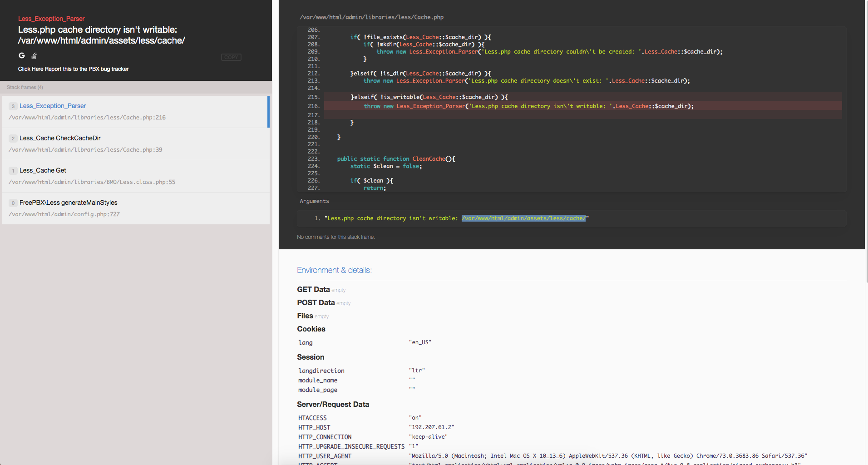This screenshot has height=465, width=868.
Task: Click the 'Session' heading
Action: 311,357
